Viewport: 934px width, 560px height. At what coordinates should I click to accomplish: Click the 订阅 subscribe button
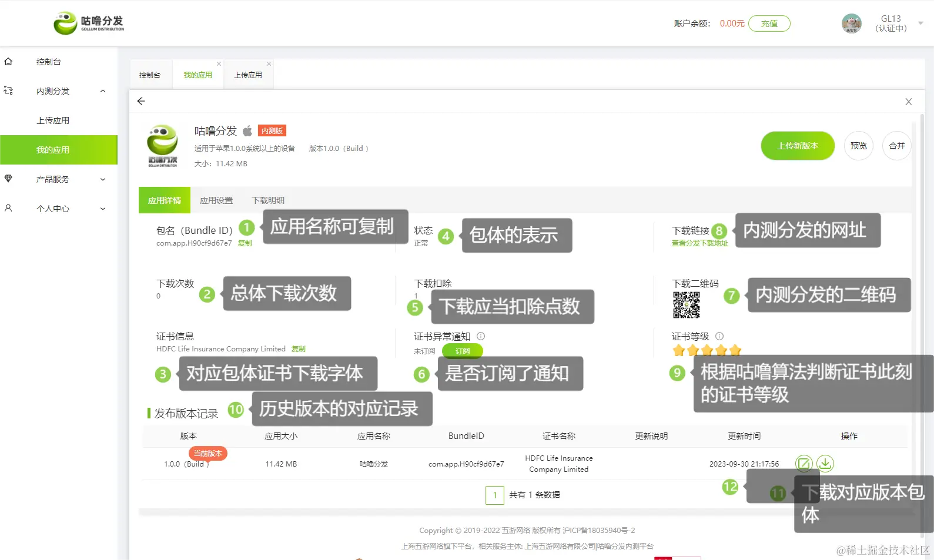point(463,351)
